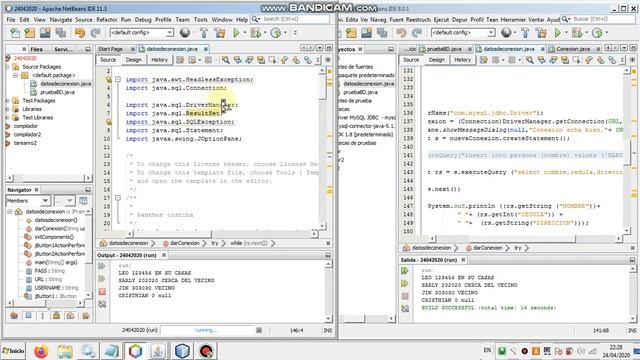The width and height of the screenshot is (640, 360).
Task: Open the Inicio start button
Action: pyautogui.click(x=13, y=351)
